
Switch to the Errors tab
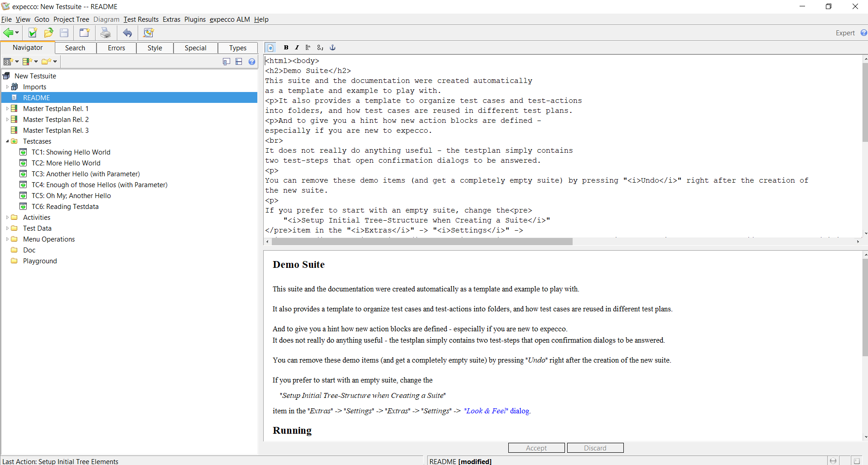click(116, 48)
